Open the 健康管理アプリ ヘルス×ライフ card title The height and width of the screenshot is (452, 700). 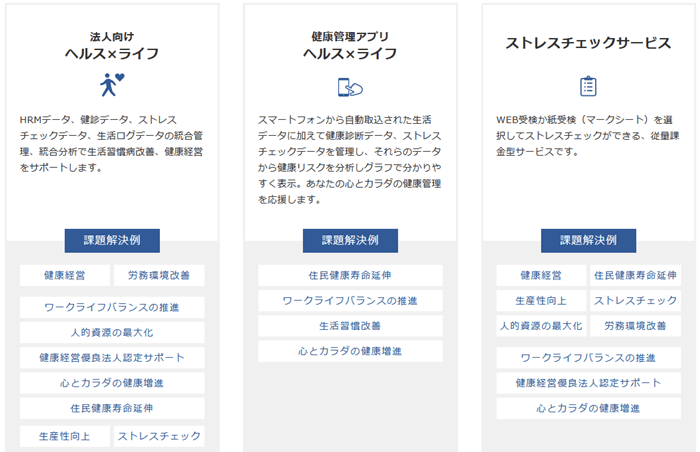pyautogui.click(x=349, y=45)
